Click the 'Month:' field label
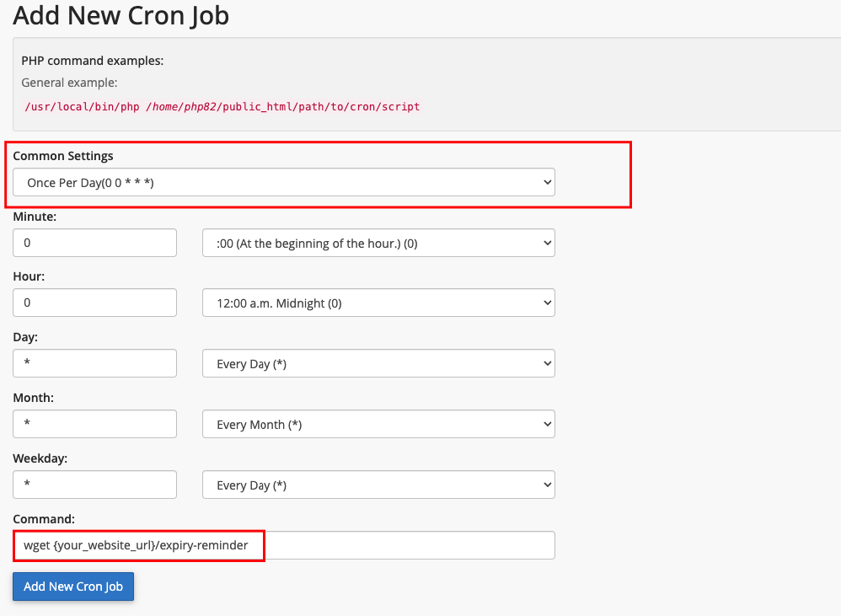 click(x=34, y=398)
